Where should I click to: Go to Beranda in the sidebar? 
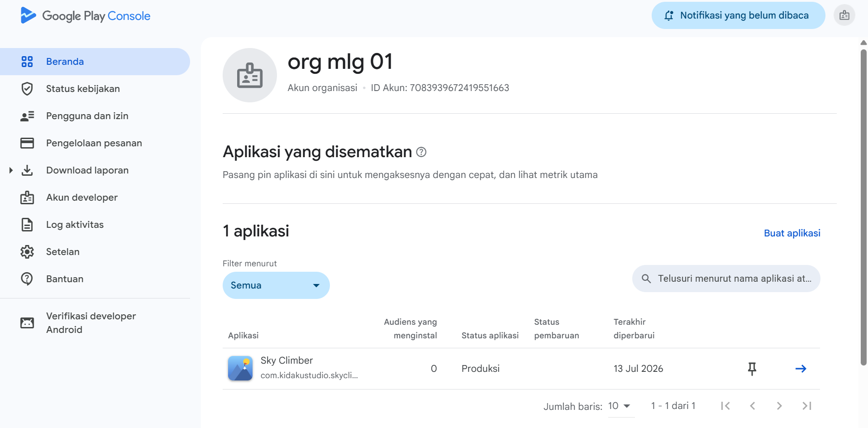coord(95,62)
